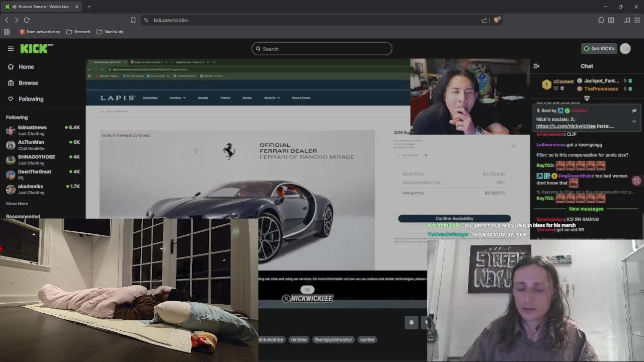
Task: Click the therapysimulator stream tag
Action: pyautogui.click(x=334, y=339)
